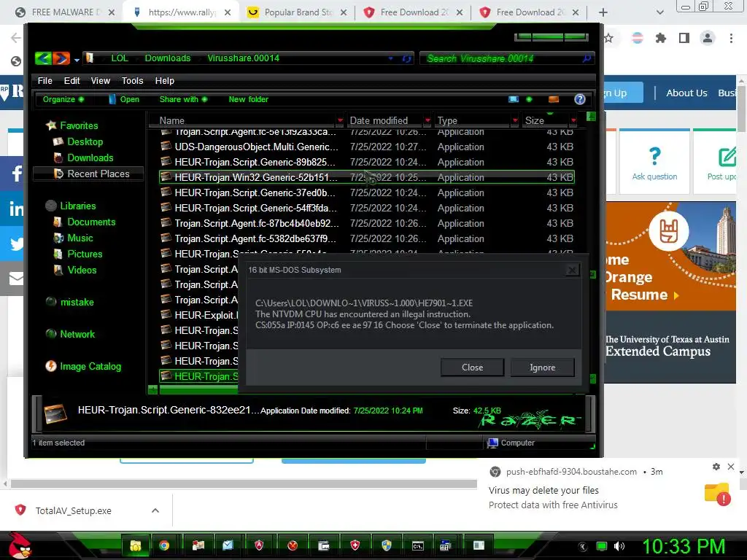Image resolution: width=747 pixels, height=560 pixels.
Task: Go back with the green Explorer arrow
Action: tap(43, 58)
